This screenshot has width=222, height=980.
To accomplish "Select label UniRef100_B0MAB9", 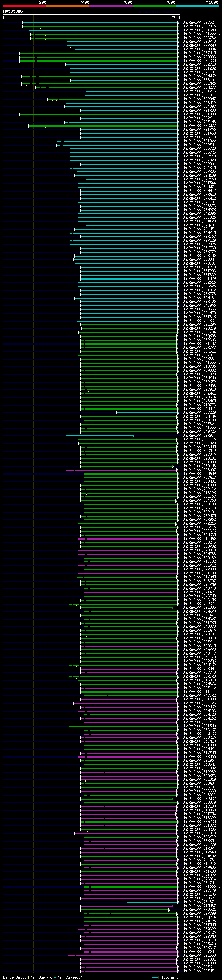I will click(199, 474).
